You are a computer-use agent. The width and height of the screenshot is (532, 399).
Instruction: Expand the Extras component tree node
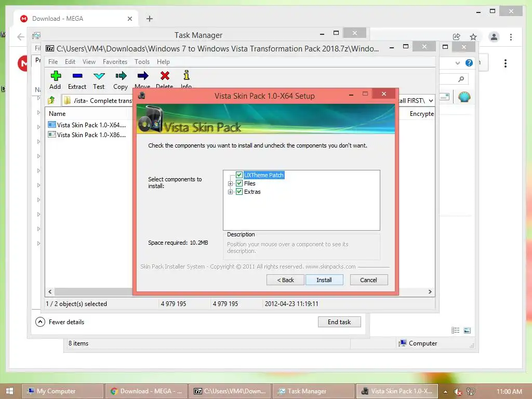tap(230, 192)
